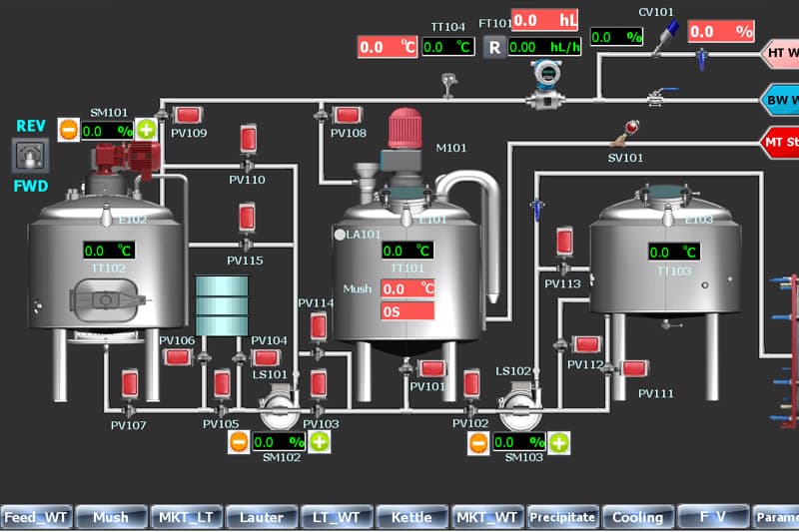
Task: Decrease SM102 pump speed
Action: (x=239, y=442)
